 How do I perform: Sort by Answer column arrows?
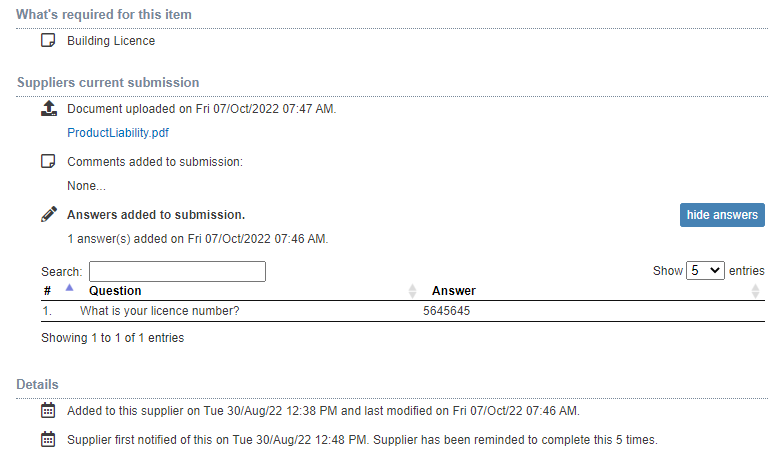[755, 291]
